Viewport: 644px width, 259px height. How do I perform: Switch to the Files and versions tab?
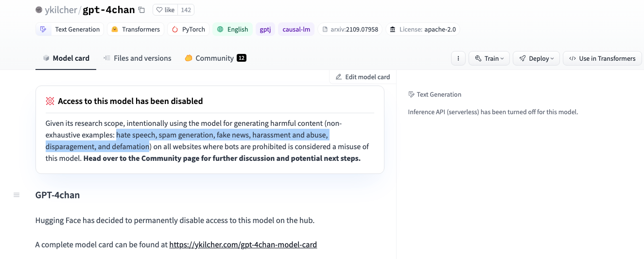pos(137,58)
